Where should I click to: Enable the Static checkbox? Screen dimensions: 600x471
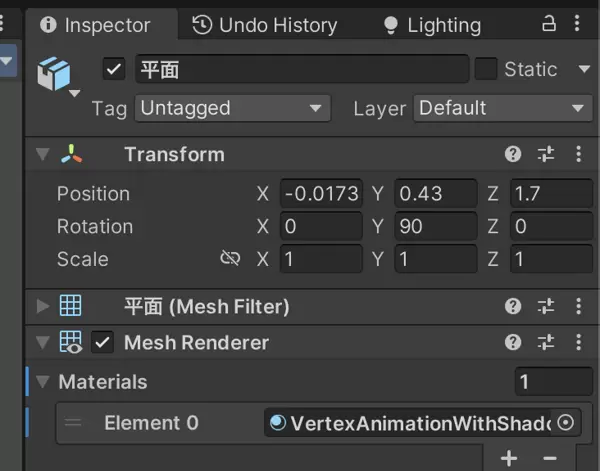[486, 69]
